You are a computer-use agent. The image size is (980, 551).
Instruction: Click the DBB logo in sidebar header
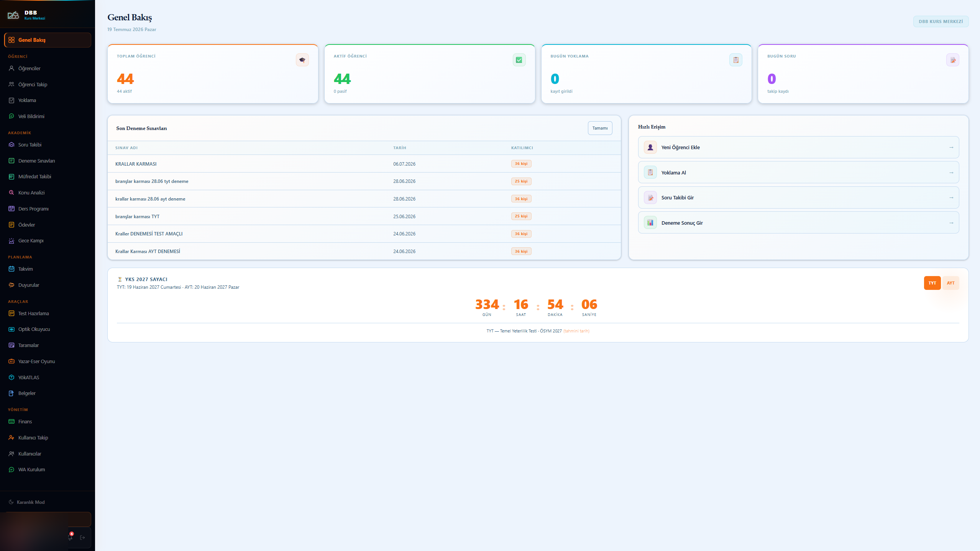coord(13,15)
